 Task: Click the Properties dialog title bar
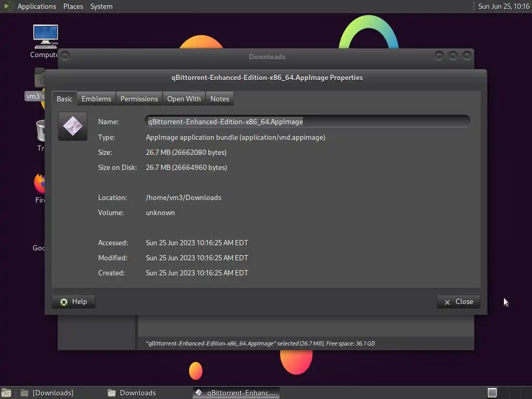[x=267, y=78]
